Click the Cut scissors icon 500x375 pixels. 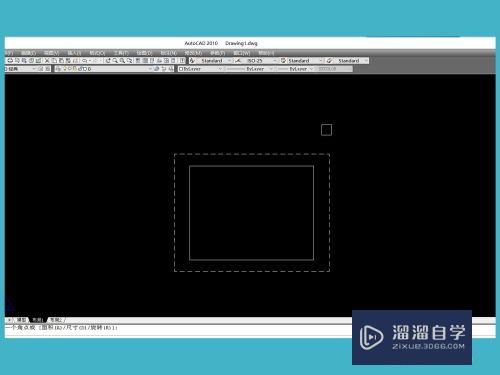click(x=47, y=61)
